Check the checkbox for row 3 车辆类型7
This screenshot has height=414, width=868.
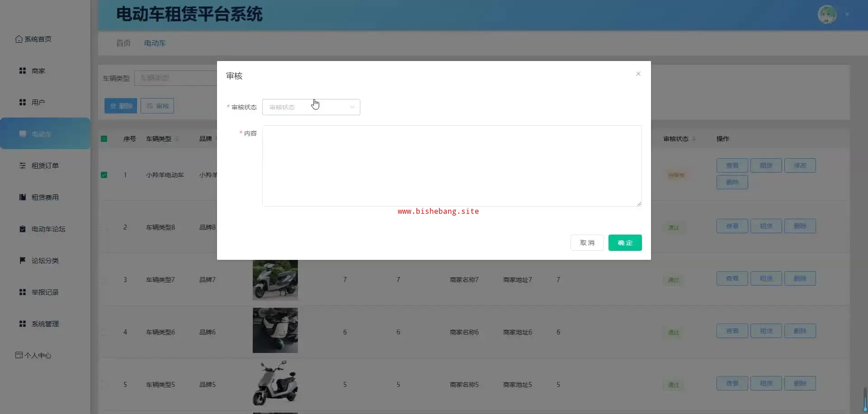(x=104, y=280)
